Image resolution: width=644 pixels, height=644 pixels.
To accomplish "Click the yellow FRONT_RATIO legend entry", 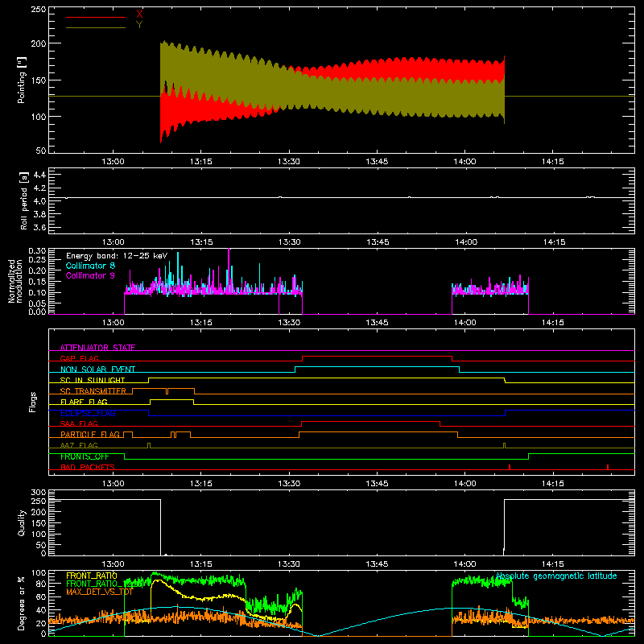I will 92,576.
